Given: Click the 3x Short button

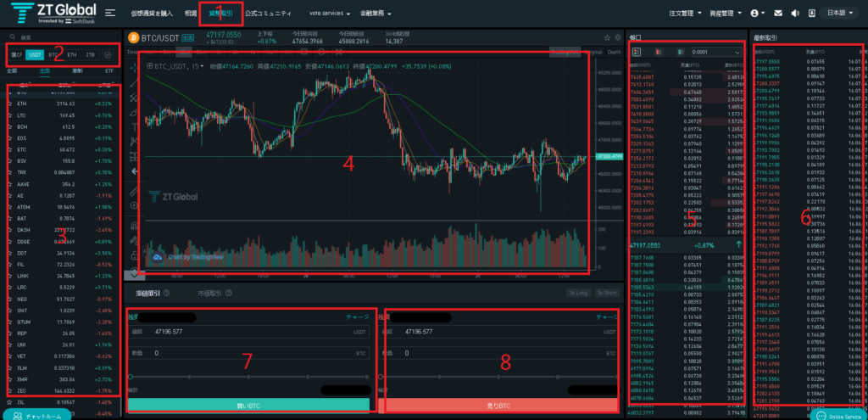Looking at the screenshot, I should [x=606, y=293].
